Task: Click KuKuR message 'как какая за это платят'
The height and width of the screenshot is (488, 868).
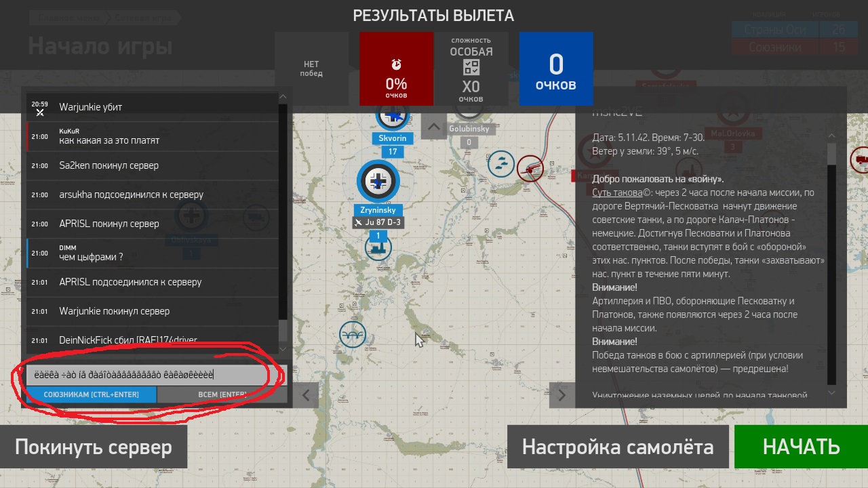Action: click(x=152, y=136)
